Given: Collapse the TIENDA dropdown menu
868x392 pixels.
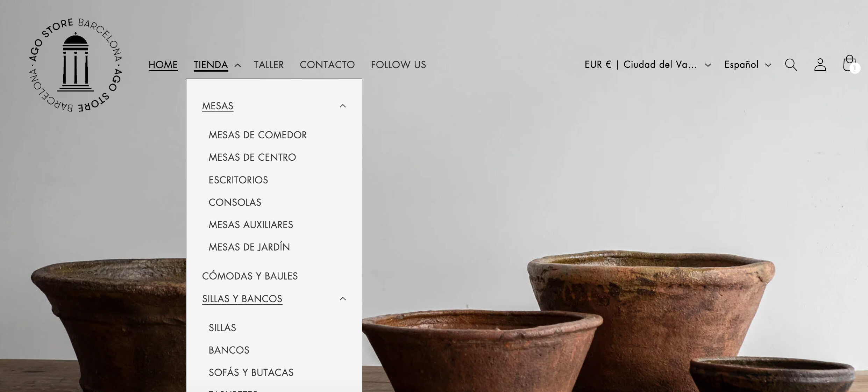Looking at the screenshot, I should point(217,65).
